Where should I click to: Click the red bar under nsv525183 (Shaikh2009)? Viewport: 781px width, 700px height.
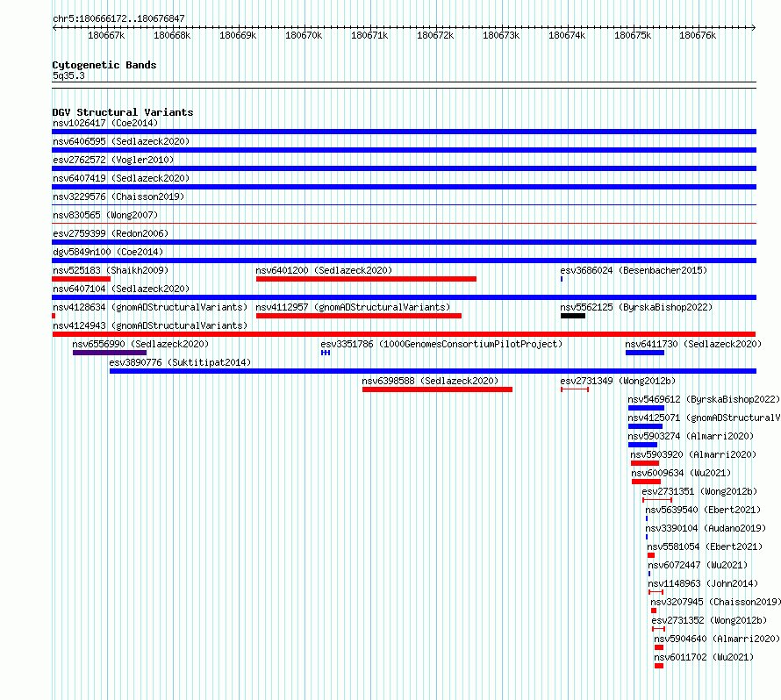82,279
